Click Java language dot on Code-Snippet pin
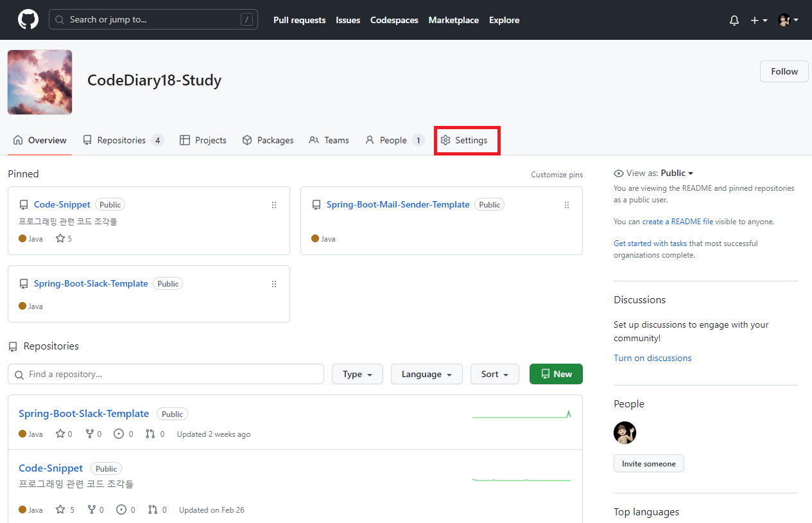Screen dimensions: 812x523 coord(22,238)
